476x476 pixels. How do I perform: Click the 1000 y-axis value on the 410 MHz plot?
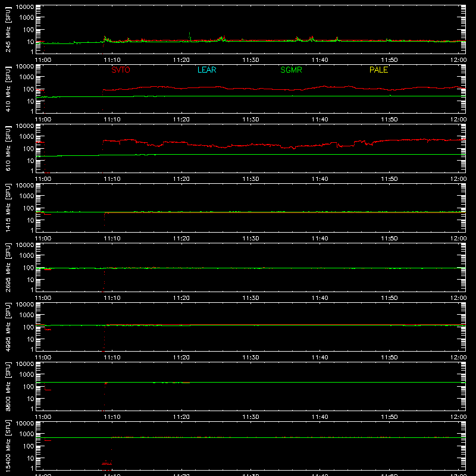pos(27,77)
